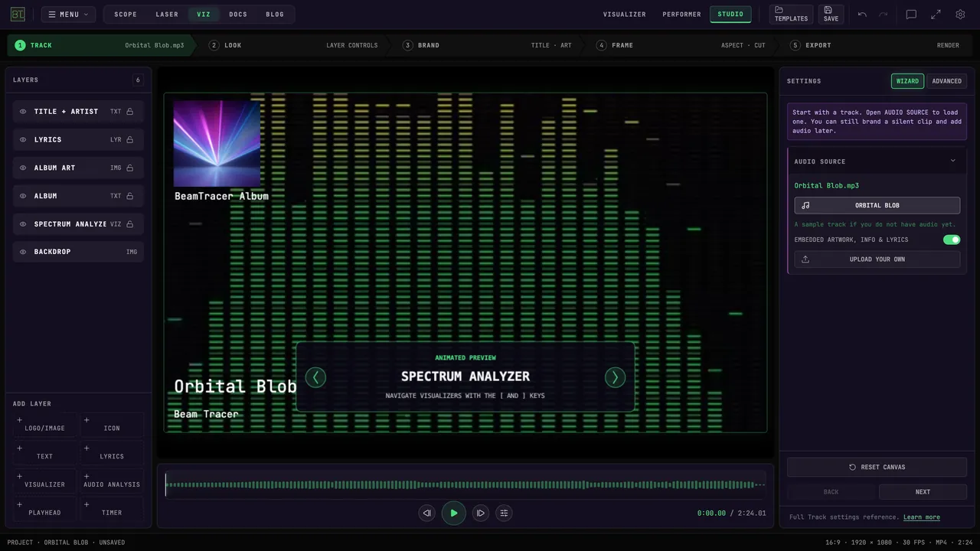Hide the Backdrop layer
The height and width of the screenshot is (551, 980).
(23, 252)
